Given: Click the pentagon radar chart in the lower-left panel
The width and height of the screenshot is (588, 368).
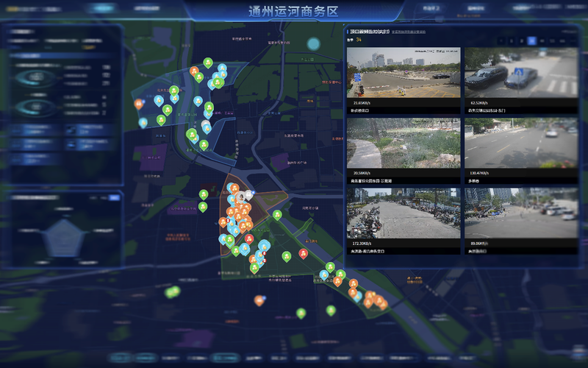Looking at the screenshot, I should [64, 238].
